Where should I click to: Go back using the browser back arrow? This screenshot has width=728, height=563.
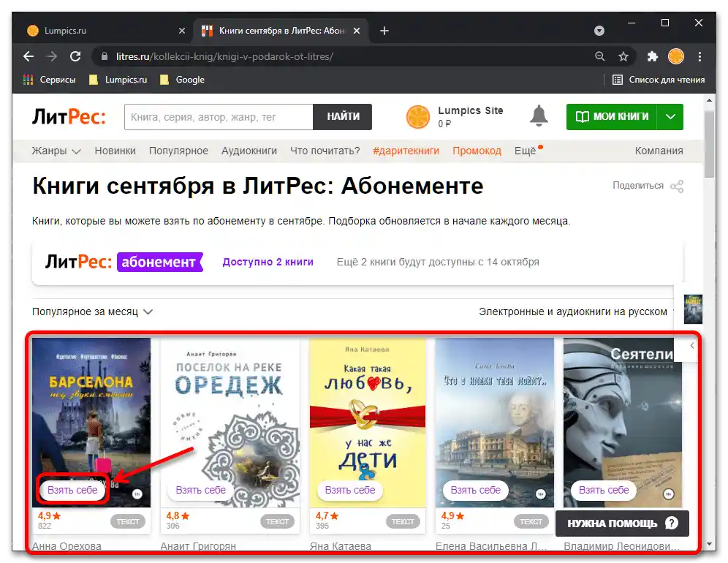(x=29, y=57)
